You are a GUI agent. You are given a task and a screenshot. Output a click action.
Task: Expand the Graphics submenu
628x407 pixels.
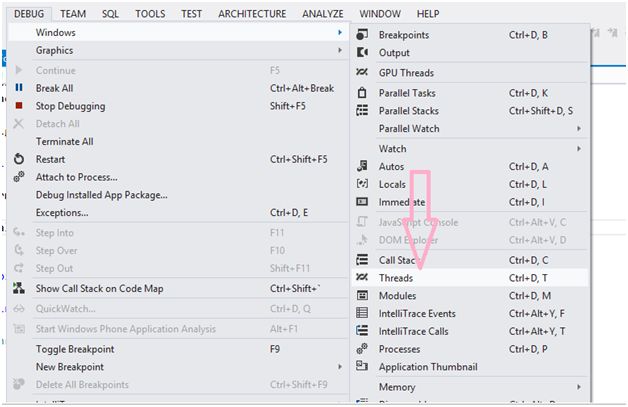pyautogui.click(x=54, y=50)
